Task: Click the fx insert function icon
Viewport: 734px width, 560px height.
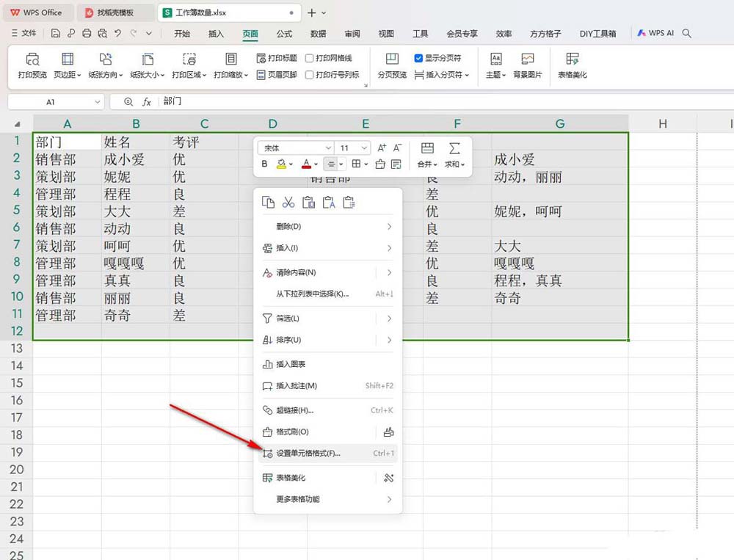Action: [x=147, y=101]
